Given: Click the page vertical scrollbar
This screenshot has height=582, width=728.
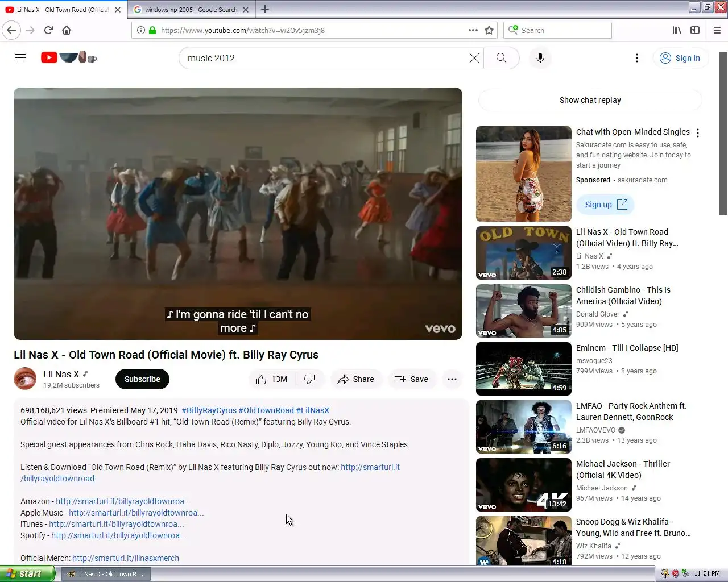Looking at the screenshot, I should click(x=723, y=134).
